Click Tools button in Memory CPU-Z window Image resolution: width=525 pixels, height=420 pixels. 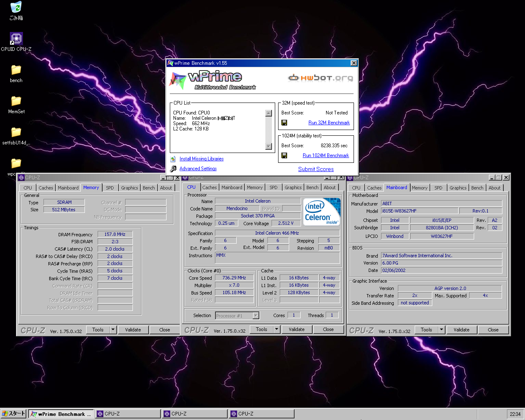(x=98, y=330)
